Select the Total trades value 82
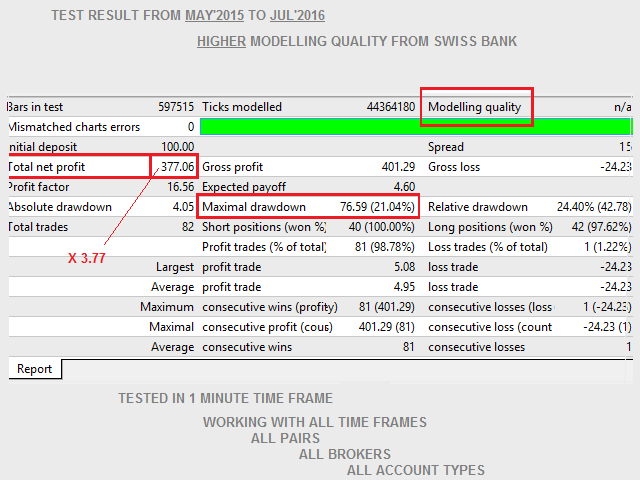The image size is (640, 480). point(187,227)
